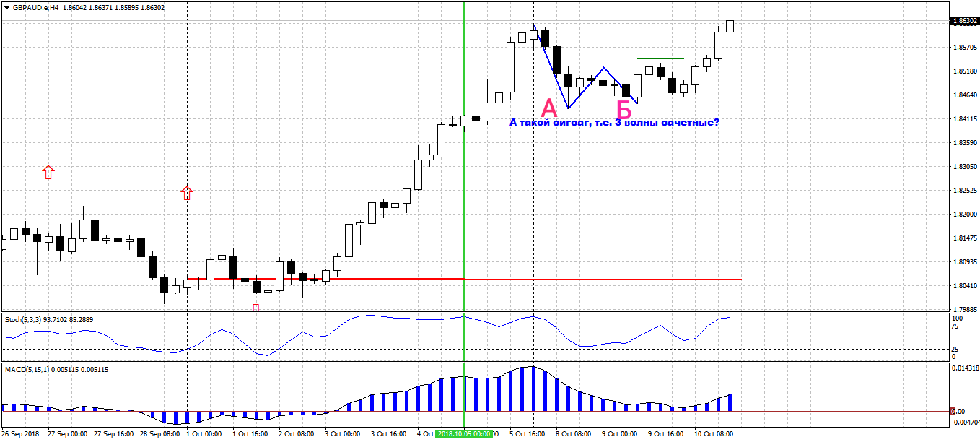Click the 8 Oct 08:00 time label
Image resolution: width=980 pixels, height=442 pixels.
[573, 434]
